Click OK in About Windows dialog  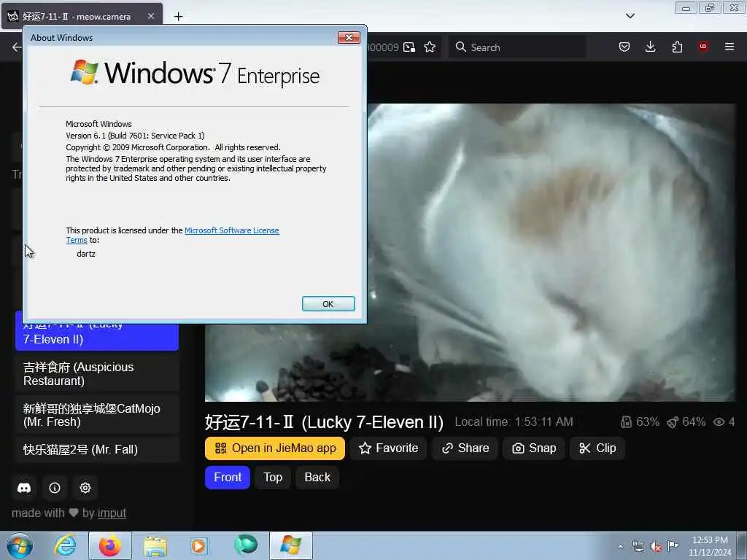click(328, 304)
